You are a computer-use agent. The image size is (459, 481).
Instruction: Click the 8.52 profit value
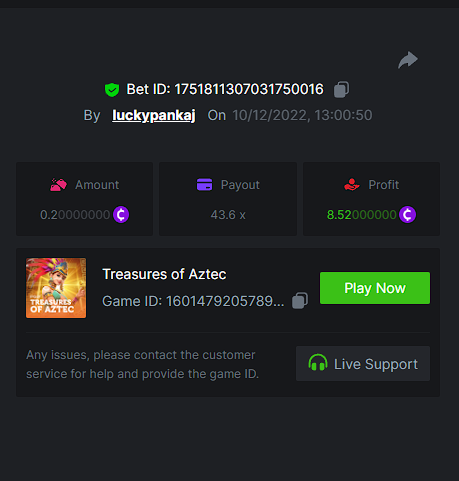click(362, 215)
